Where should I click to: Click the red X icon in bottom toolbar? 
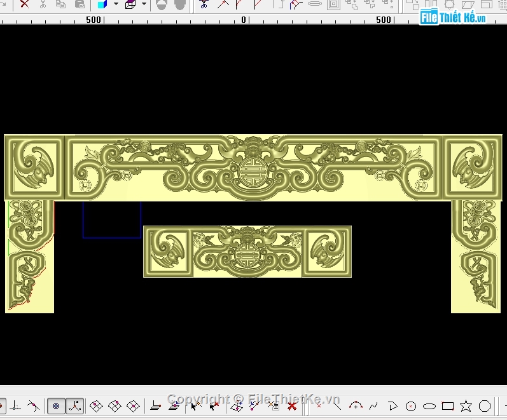[292, 405]
